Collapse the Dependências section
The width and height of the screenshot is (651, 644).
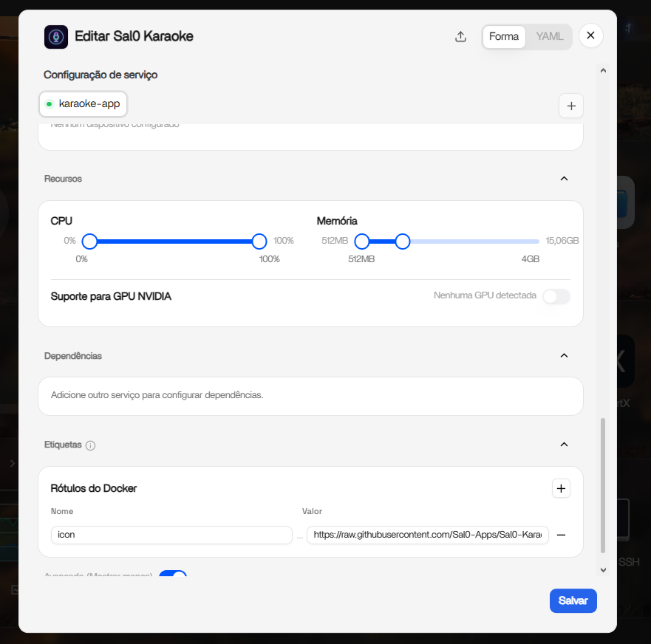click(564, 356)
